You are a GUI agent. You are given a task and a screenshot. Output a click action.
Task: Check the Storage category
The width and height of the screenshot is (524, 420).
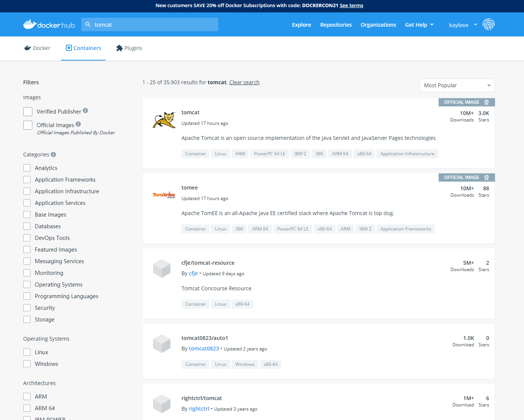[x=27, y=319]
